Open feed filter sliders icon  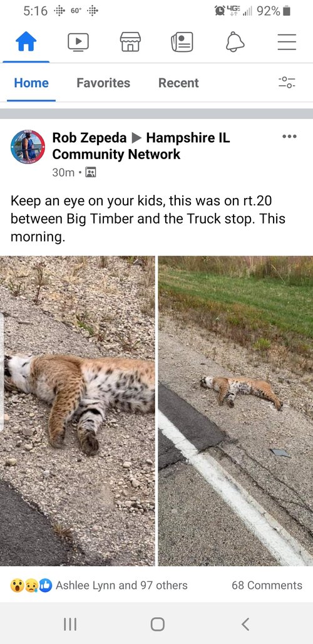[287, 83]
